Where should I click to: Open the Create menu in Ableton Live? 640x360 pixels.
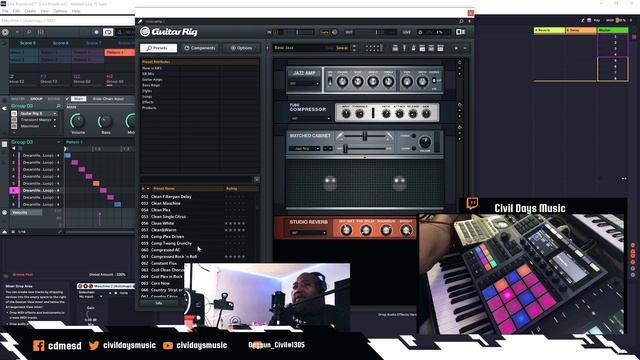coord(30,11)
